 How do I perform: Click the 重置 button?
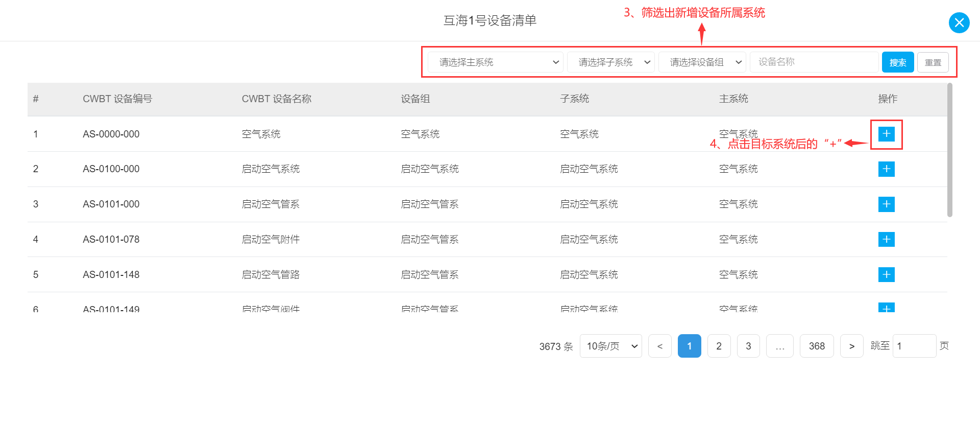point(933,62)
